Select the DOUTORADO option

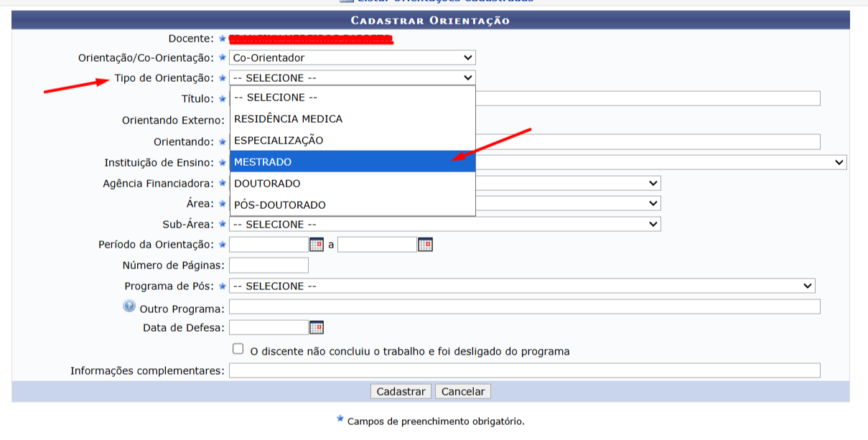pos(353,183)
